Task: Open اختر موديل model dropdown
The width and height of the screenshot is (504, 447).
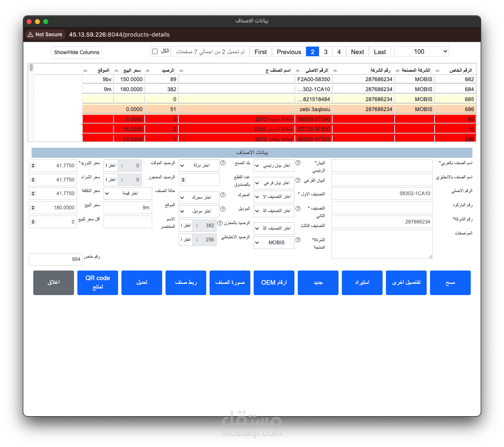Action: [x=199, y=211]
